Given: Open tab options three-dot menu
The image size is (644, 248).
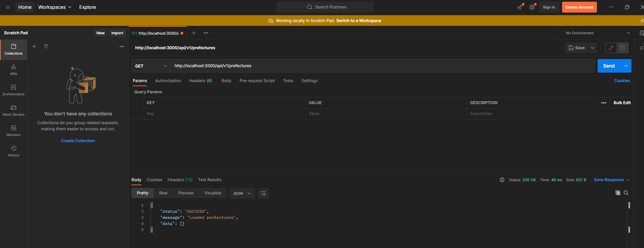Looking at the screenshot, I should coord(206,33).
